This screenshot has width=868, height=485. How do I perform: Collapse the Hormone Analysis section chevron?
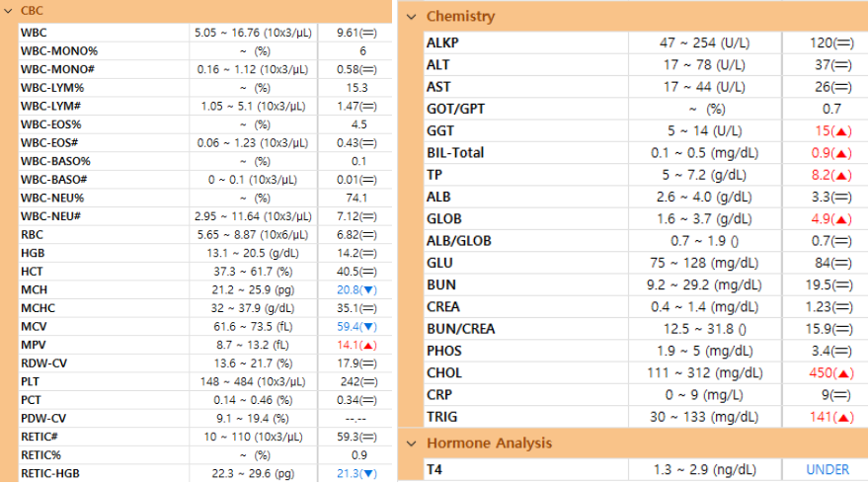[x=412, y=444]
